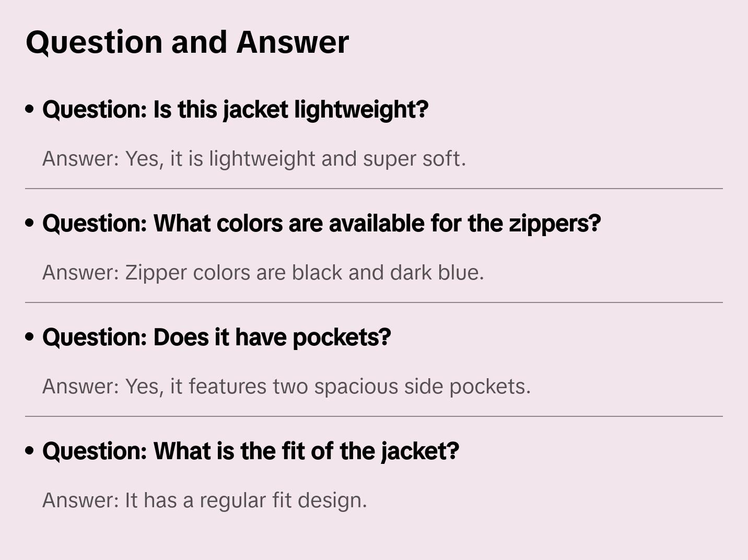Click divider line below the zipper colors answer
The image size is (748, 560).
click(x=374, y=302)
